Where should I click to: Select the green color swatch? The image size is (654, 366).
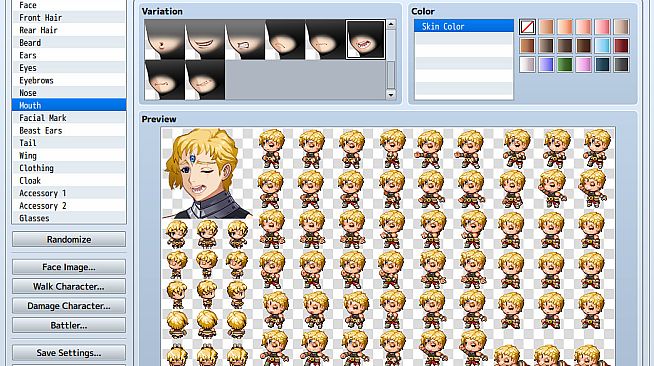[x=565, y=65]
